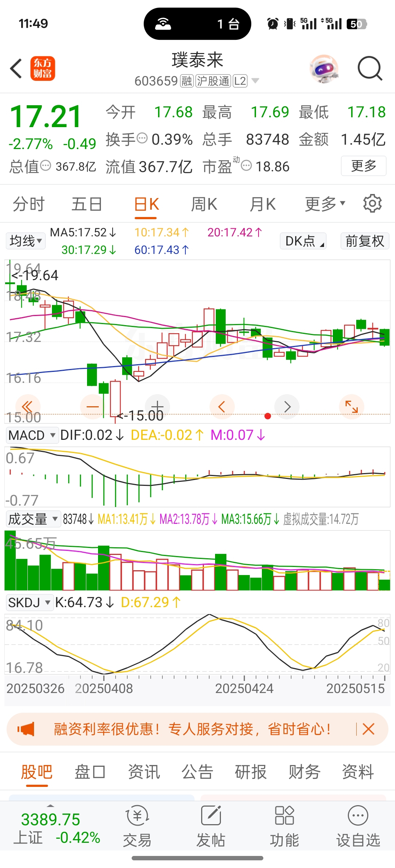Open 功能 functions icon
This screenshot has height=868, width=395.
284,826
